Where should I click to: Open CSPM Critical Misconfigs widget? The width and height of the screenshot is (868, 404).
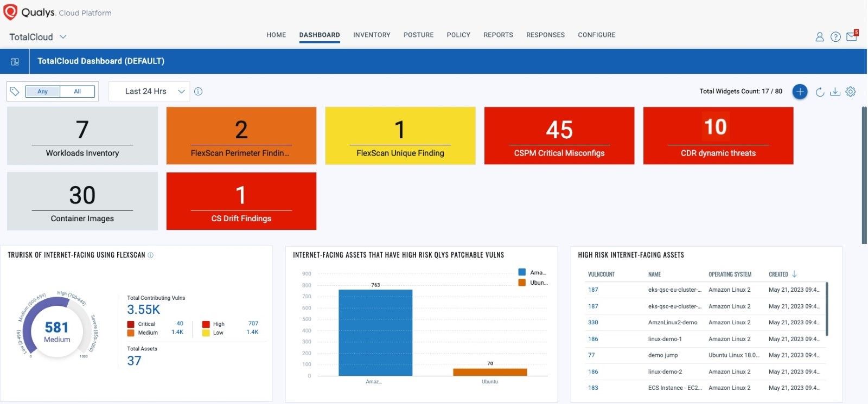coord(559,136)
